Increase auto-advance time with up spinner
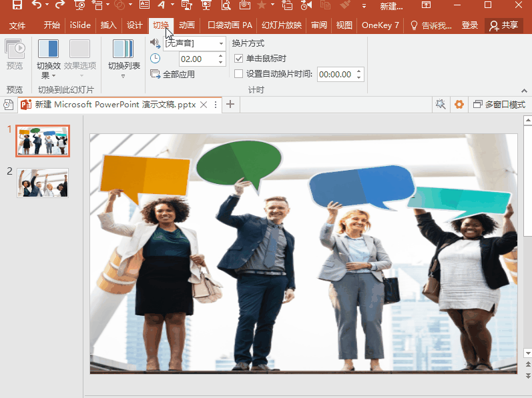The height and width of the screenshot is (398, 532). click(x=359, y=71)
